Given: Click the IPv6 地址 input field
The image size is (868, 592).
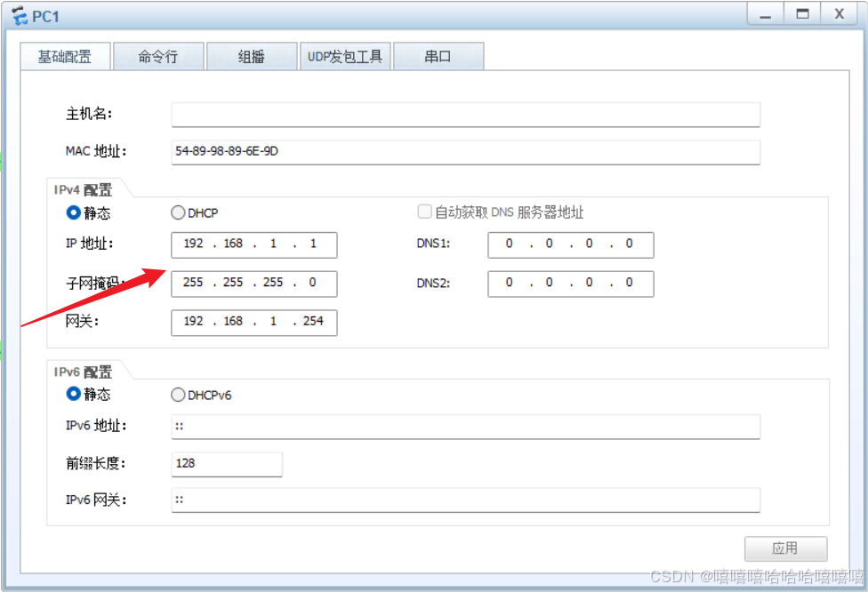Looking at the screenshot, I should pos(465,427).
